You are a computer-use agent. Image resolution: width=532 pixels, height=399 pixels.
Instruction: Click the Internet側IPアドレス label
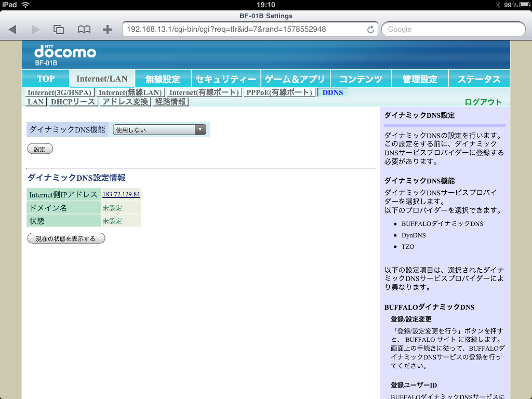pos(63,194)
